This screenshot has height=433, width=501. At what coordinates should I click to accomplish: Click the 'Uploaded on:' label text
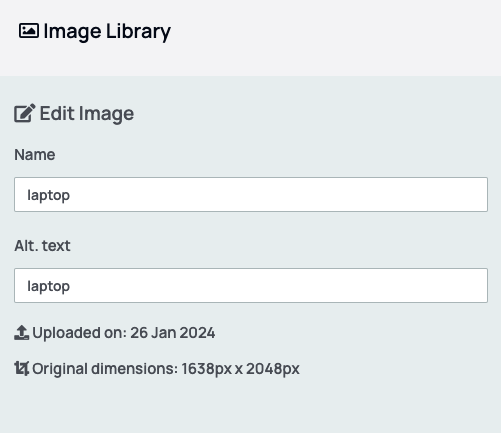coord(79,333)
